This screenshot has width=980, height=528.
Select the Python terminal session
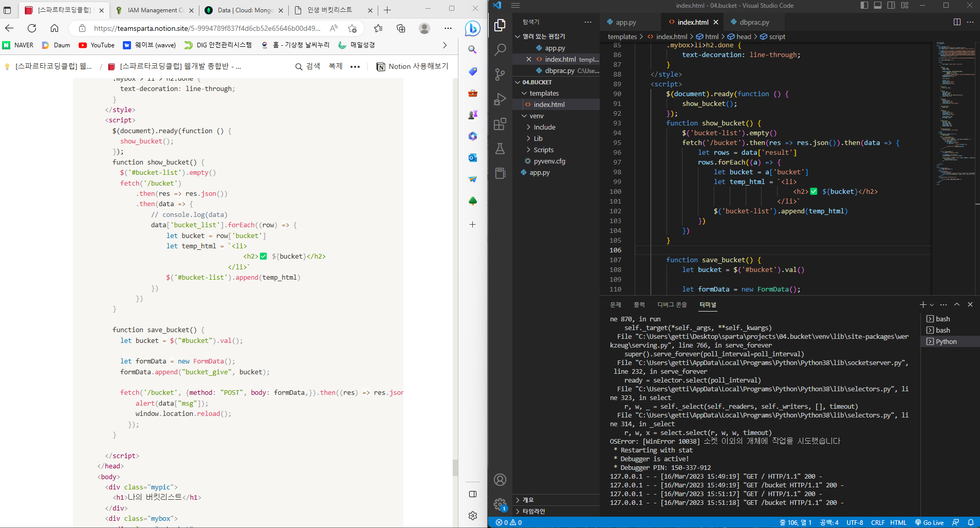(950, 341)
